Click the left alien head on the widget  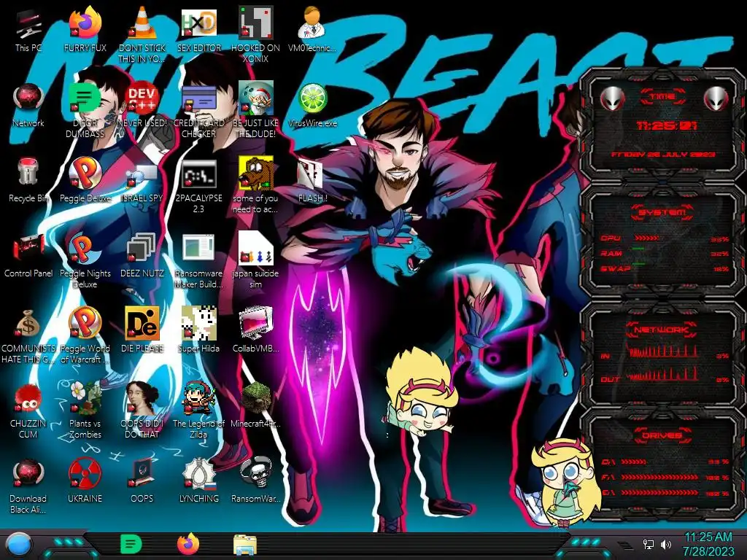tap(612, 99)
